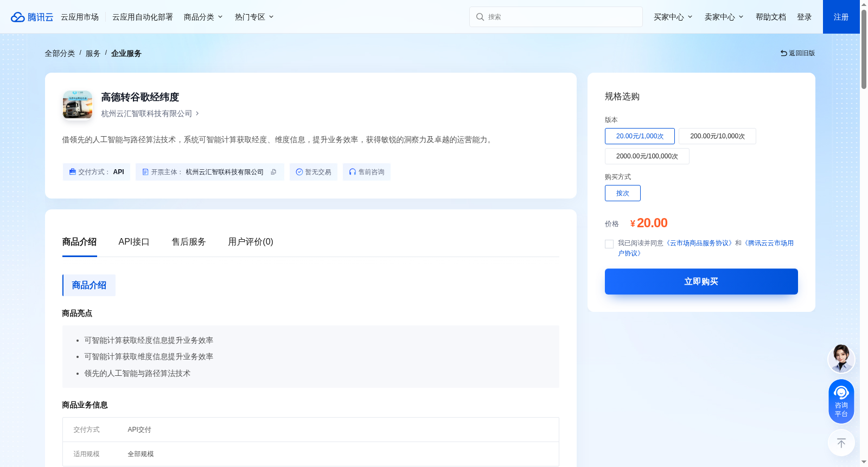Click the search magnifier icon
This screenshot has height=467, width=868.
480,17
